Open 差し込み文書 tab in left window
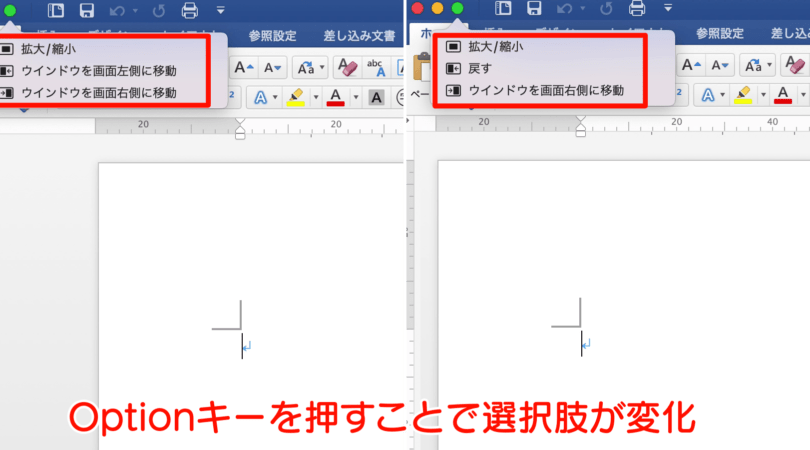 359,36
